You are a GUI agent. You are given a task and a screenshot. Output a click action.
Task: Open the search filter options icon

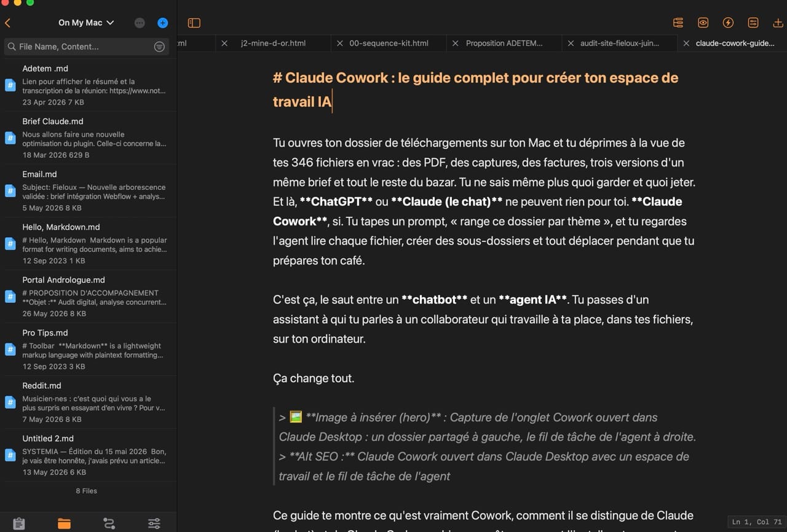point(159,47)
